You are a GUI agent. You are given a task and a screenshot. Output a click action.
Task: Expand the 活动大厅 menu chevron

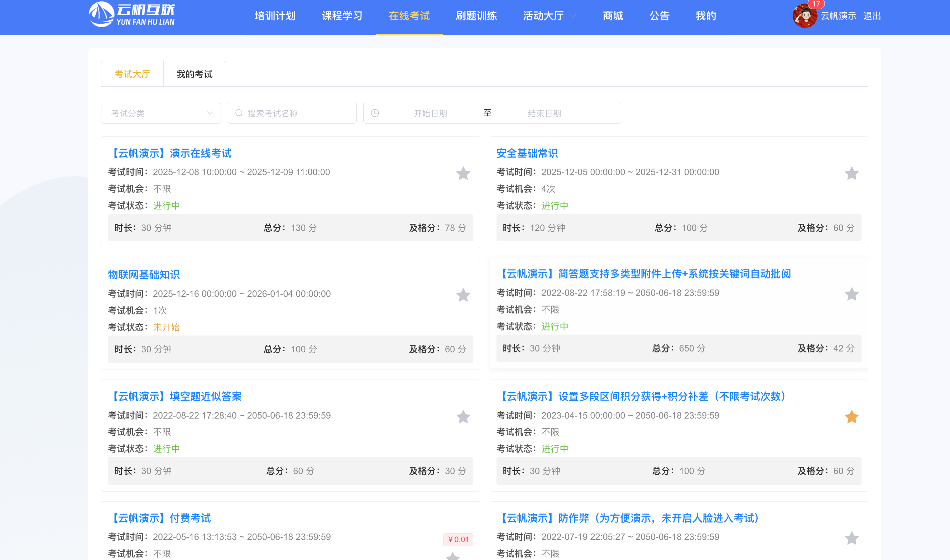click(x=573, y=16)
